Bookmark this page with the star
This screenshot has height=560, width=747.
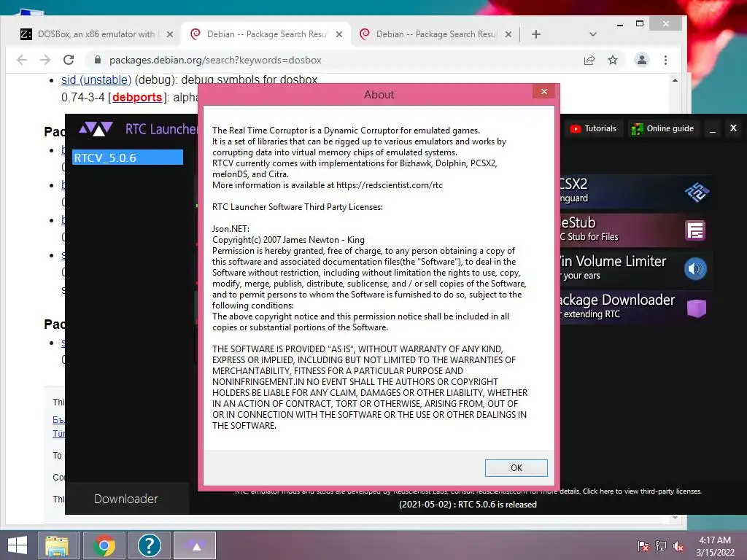coord(613,60)
